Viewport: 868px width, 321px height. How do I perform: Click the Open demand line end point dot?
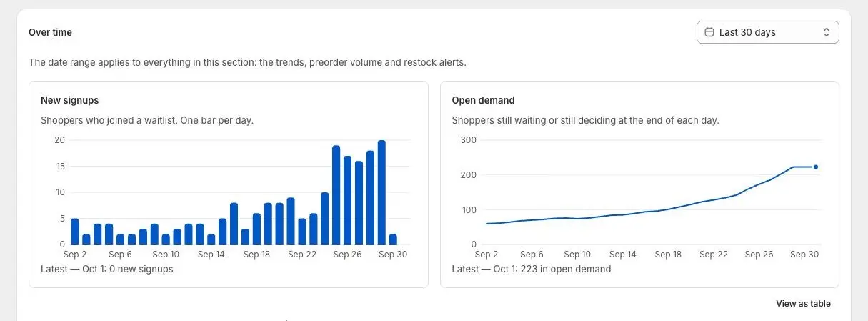click(815, 167)
